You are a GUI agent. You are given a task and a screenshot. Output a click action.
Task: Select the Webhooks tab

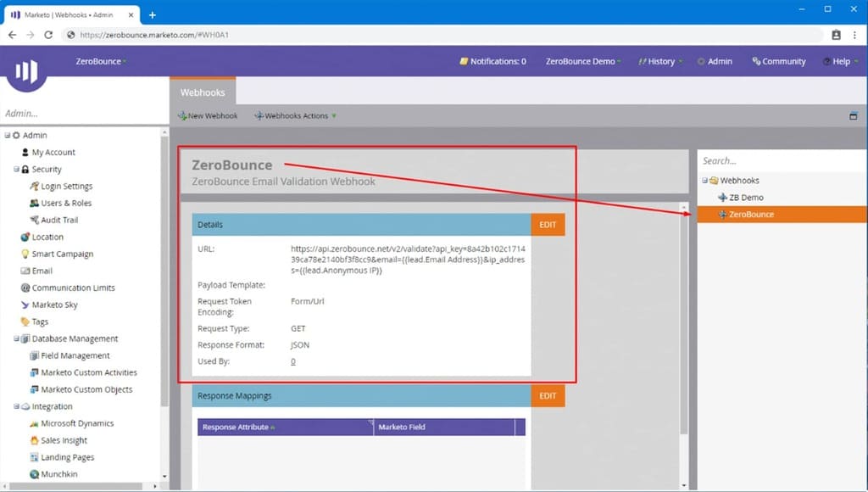pos(203,92)
